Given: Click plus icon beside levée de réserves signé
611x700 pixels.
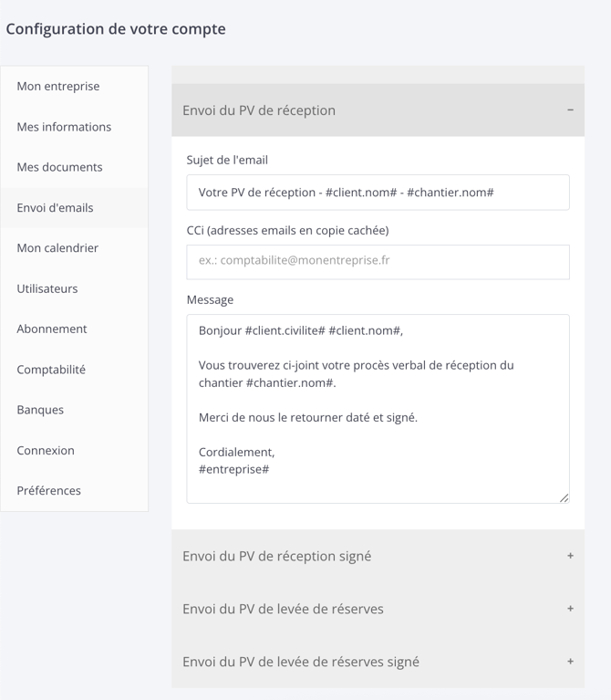Looking at the screenshot, I should pos(570,661).
